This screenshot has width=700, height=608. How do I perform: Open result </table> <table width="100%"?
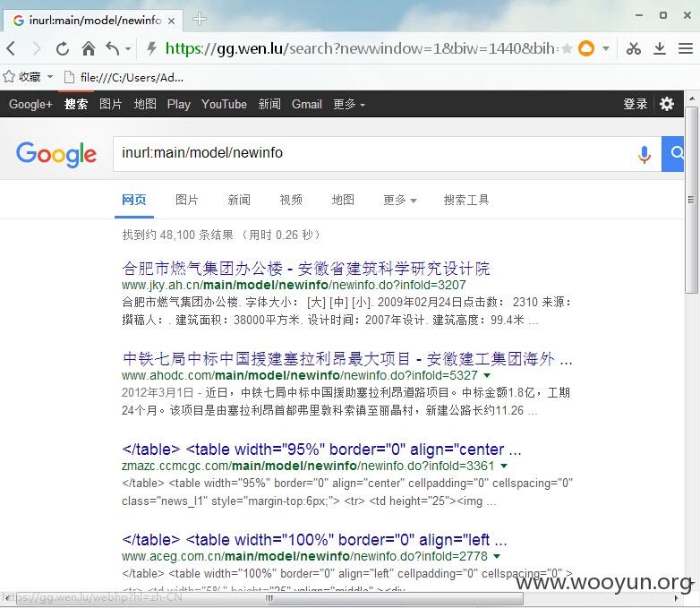(314, 540)
